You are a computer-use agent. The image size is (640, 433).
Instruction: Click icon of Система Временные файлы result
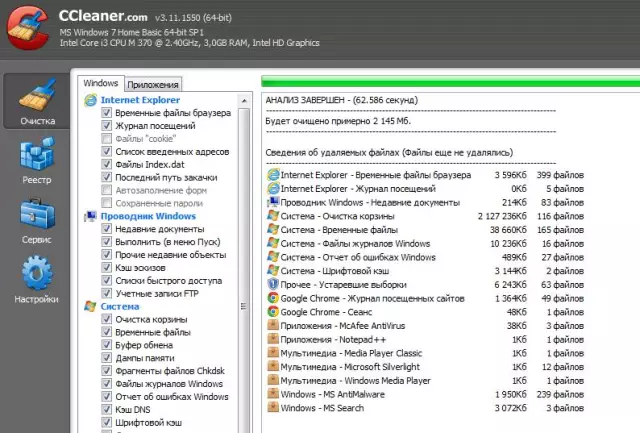[x=273, y=229]
